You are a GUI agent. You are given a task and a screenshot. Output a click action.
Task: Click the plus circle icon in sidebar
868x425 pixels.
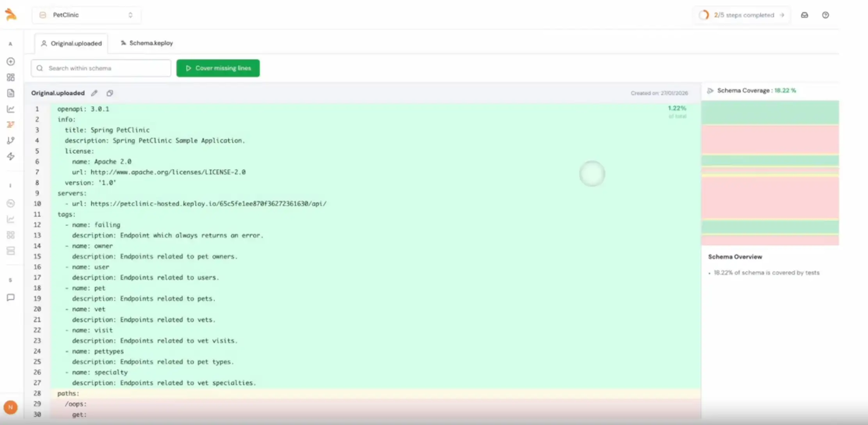click(x=11, y=62)
